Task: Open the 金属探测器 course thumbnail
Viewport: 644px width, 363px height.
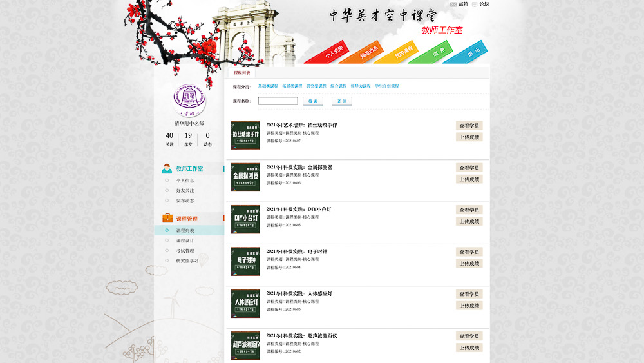Action: (x=245, y=177)
